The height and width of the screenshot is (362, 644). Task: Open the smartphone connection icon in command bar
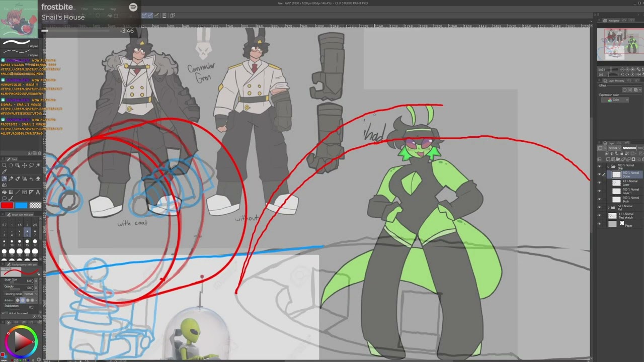165,16
